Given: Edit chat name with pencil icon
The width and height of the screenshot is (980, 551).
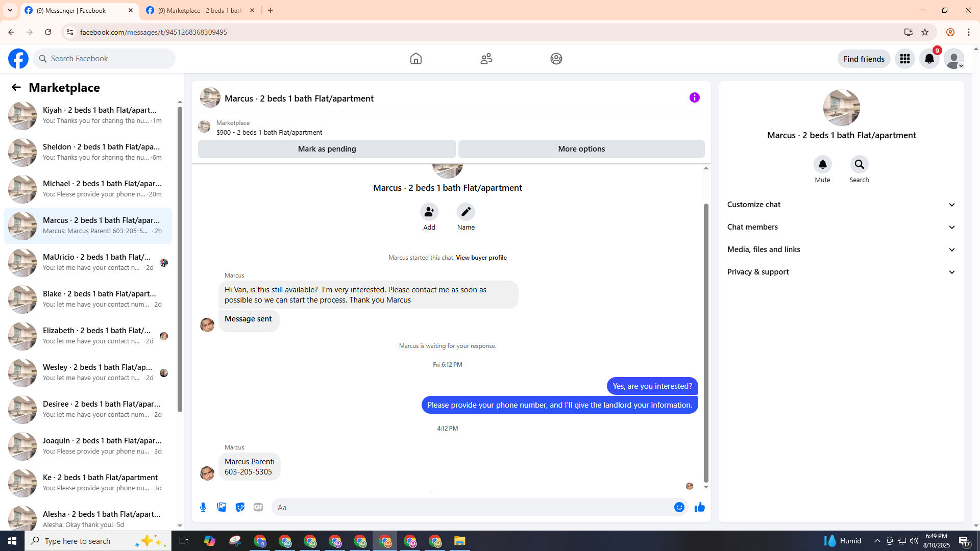Looking at the screenshot, I should pos(465,212).
